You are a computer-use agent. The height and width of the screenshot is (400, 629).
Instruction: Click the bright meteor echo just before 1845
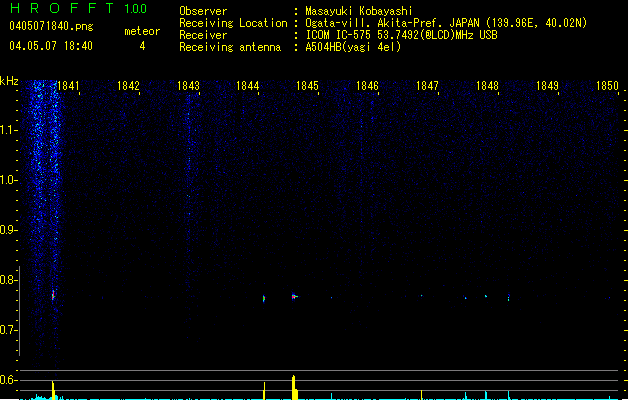pos(294,296)
